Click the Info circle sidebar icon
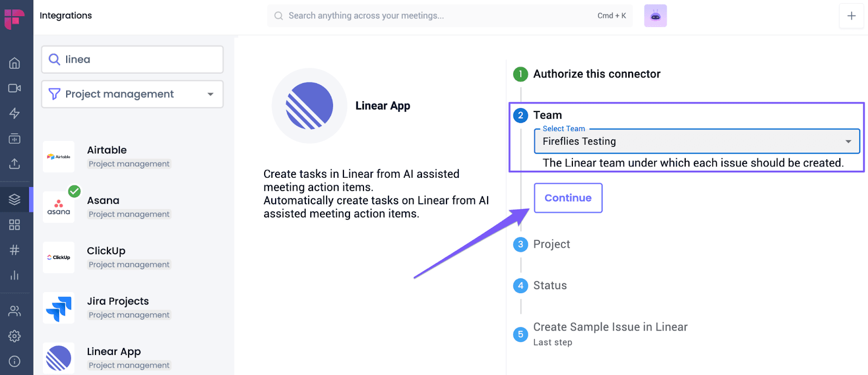The height and width of the screenshot is (375, 868). (15, 361)
